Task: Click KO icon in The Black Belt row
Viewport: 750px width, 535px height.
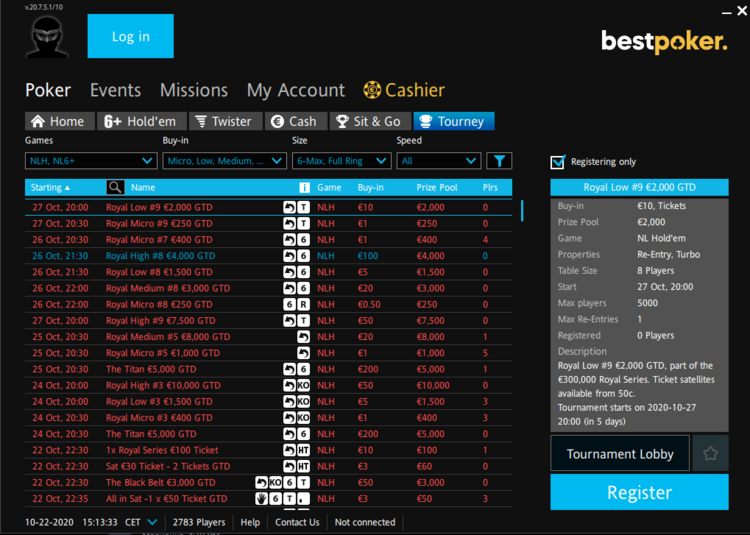Action: coord(275,482)
